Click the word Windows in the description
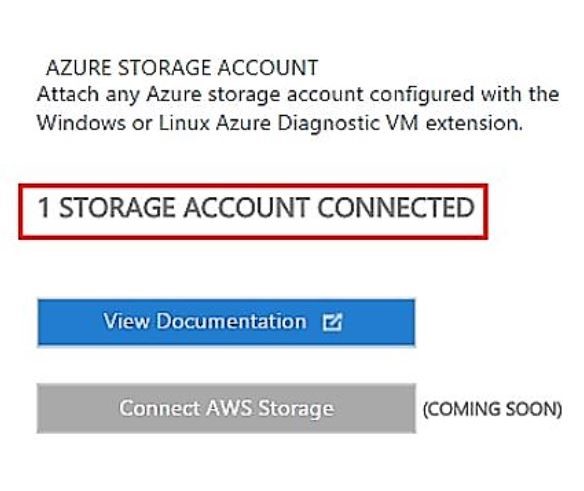 (x=81, y=123)
